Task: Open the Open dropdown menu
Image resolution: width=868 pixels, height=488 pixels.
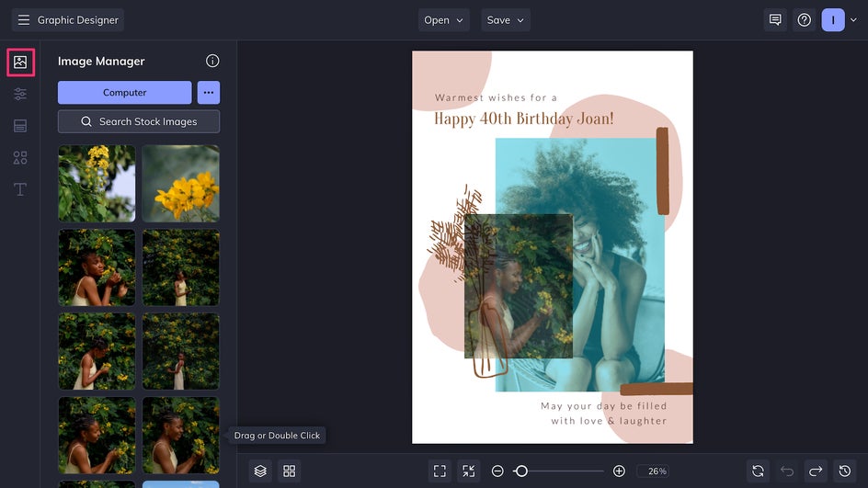Action: (x=444, y=20)
